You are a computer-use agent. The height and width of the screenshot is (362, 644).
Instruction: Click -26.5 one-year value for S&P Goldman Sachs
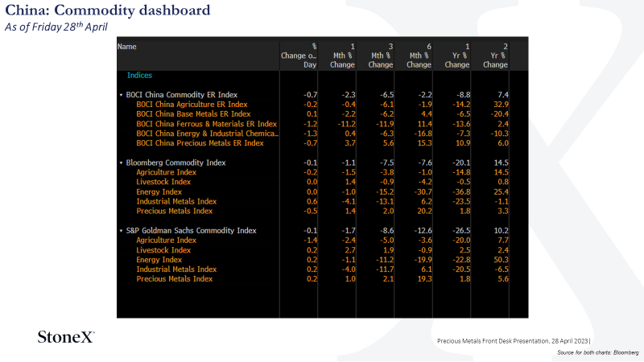(x=460, y=231)
